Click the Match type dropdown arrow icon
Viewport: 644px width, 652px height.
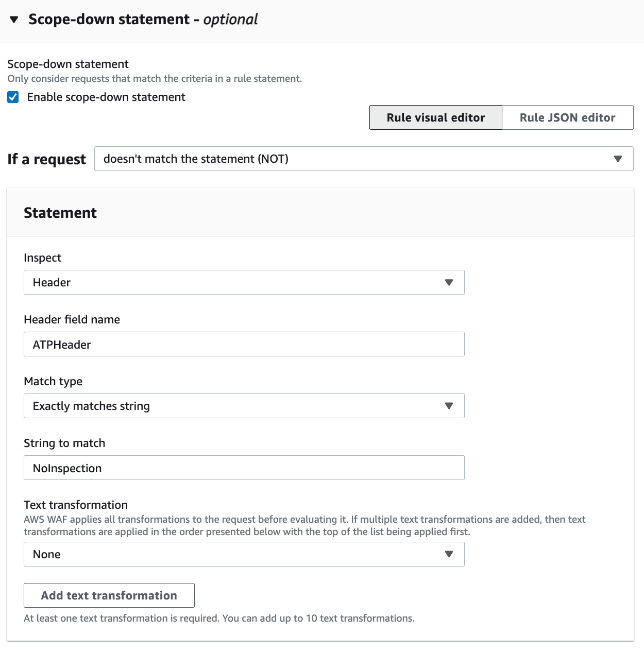coord(449,406)
